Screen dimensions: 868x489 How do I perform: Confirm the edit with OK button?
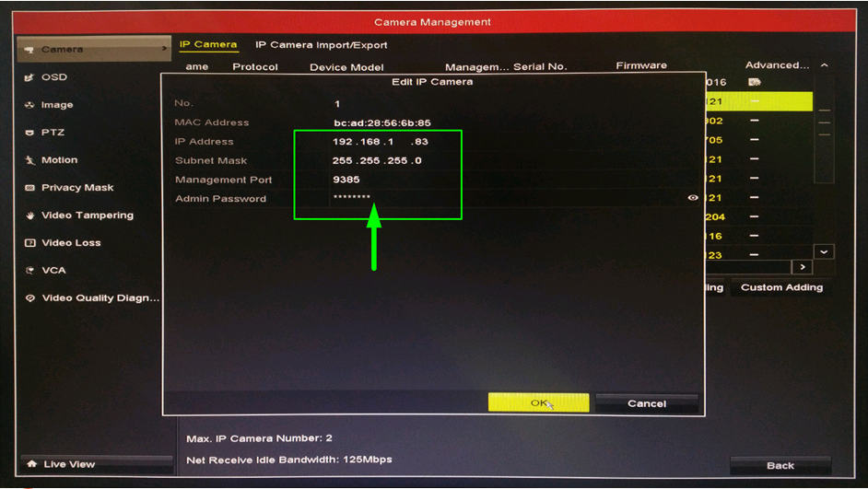click(538, 403)
